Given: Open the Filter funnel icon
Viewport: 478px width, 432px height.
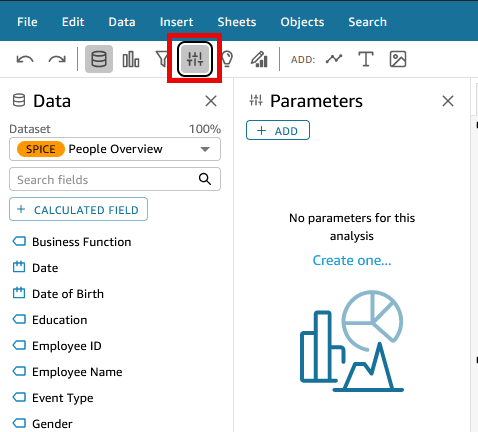Looking at the screenshot, I should click(162, 59).
